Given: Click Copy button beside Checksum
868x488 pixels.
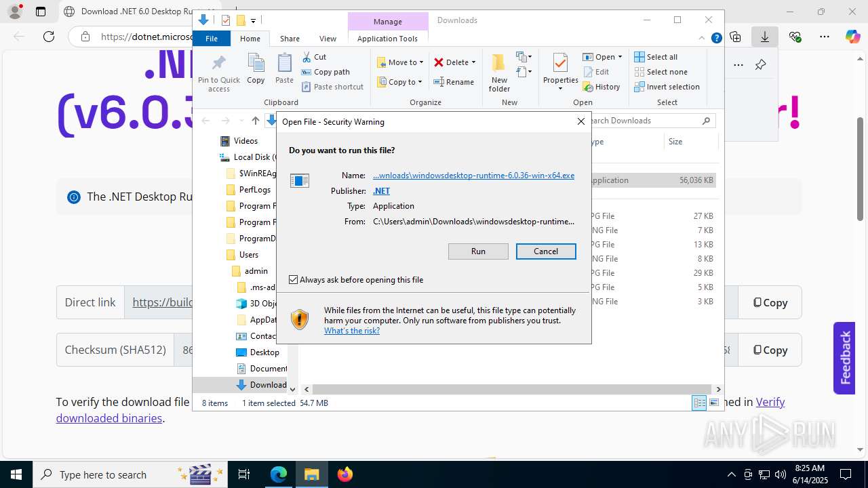Looking at the screenshot, I should pos(770,350).
